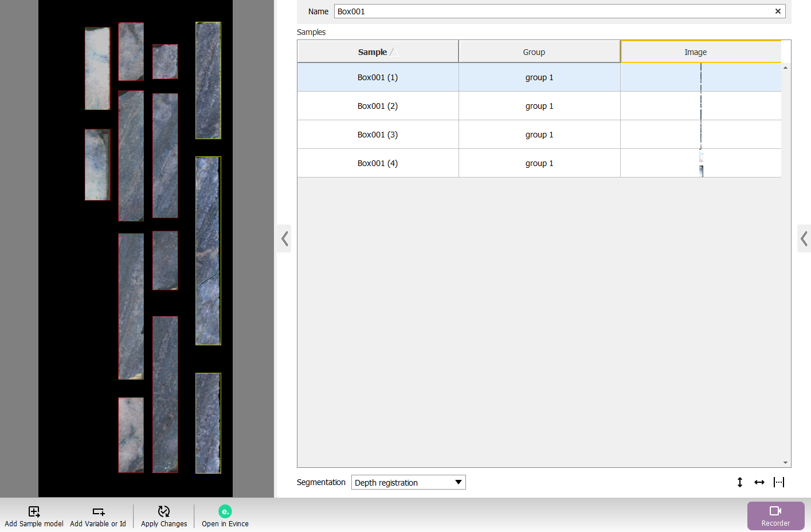Open in Evince toolbar icon

pyautogui.click(x=225, y=511)
